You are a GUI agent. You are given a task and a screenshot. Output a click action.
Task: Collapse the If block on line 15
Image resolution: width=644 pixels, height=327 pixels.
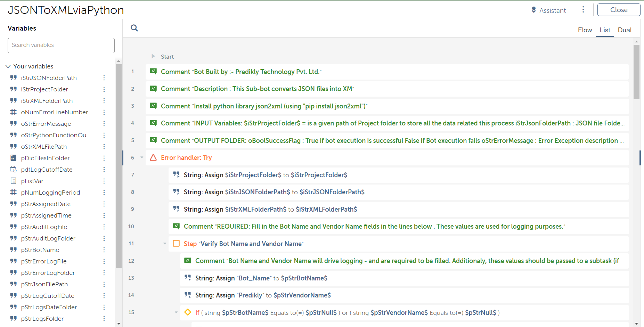[x=176, y=312]
